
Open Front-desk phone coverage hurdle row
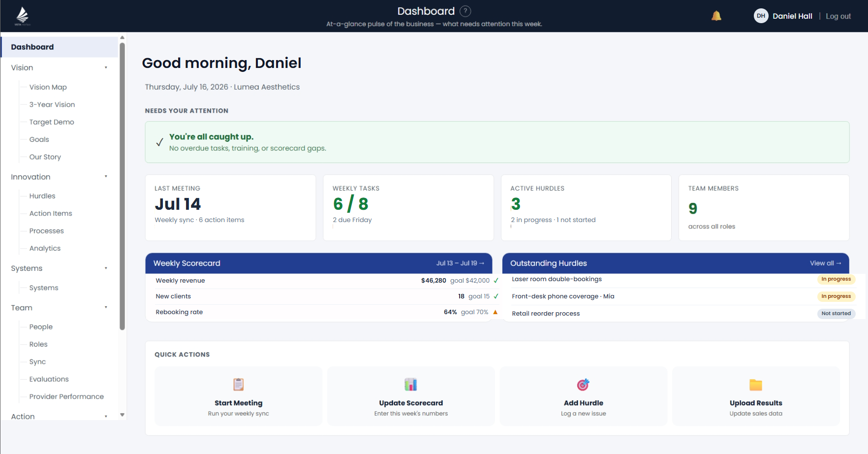[x=683, y=296]
